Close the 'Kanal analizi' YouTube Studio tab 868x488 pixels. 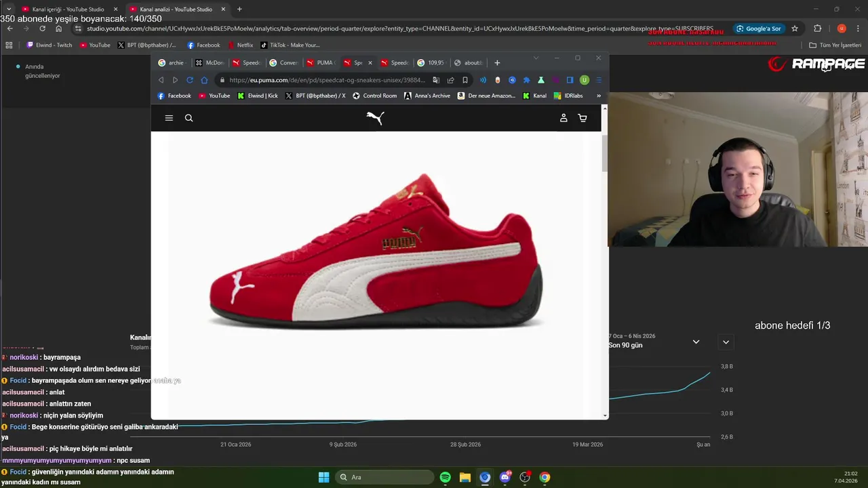tap(223, 9)
